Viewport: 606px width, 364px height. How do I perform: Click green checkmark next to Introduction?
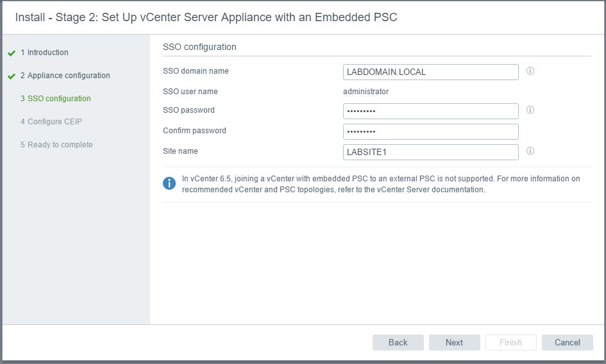pyautogui.click(x=12, y=53)
